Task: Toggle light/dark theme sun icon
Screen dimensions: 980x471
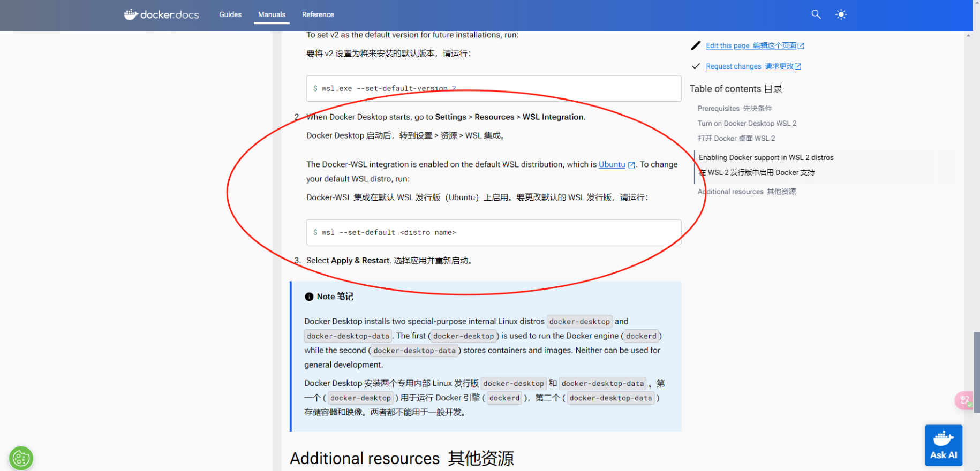Action: point(841,14)
